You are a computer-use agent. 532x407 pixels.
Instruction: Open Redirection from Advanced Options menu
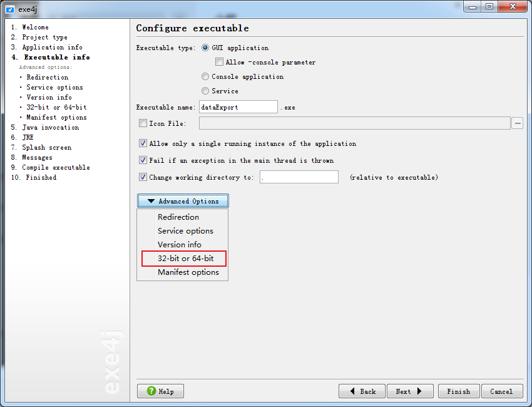coord(178,217)
